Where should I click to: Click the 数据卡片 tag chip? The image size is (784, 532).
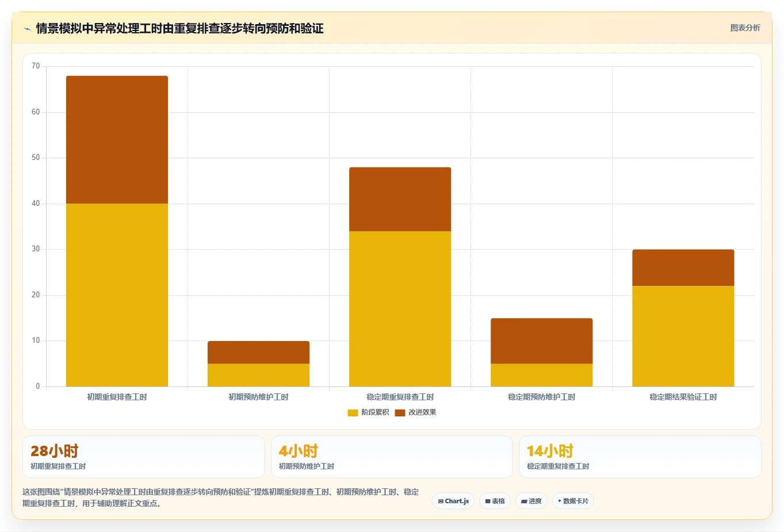[573, 501]
